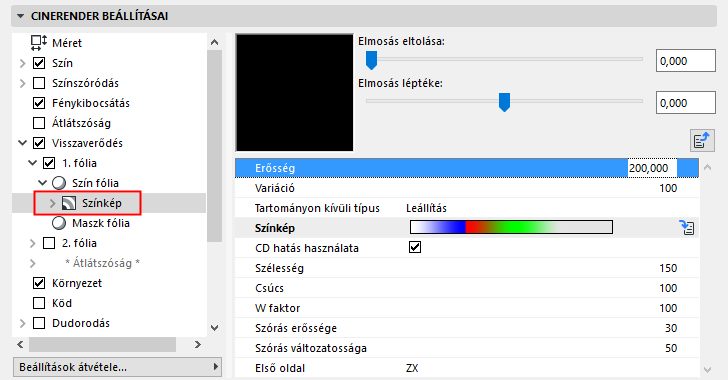Select the Erősség parameter label

coord(275,168)
